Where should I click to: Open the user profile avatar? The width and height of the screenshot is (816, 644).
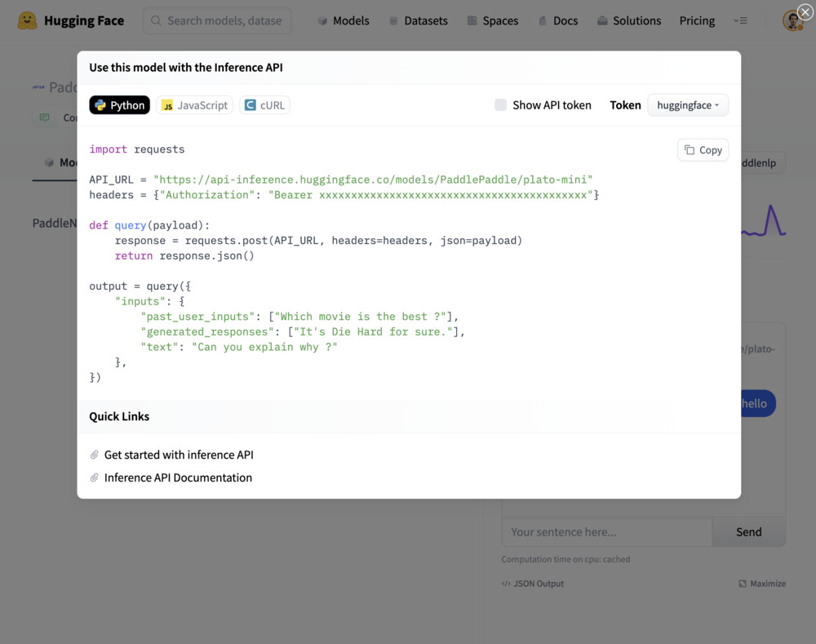pyautogui.click(x=792, y=21)
